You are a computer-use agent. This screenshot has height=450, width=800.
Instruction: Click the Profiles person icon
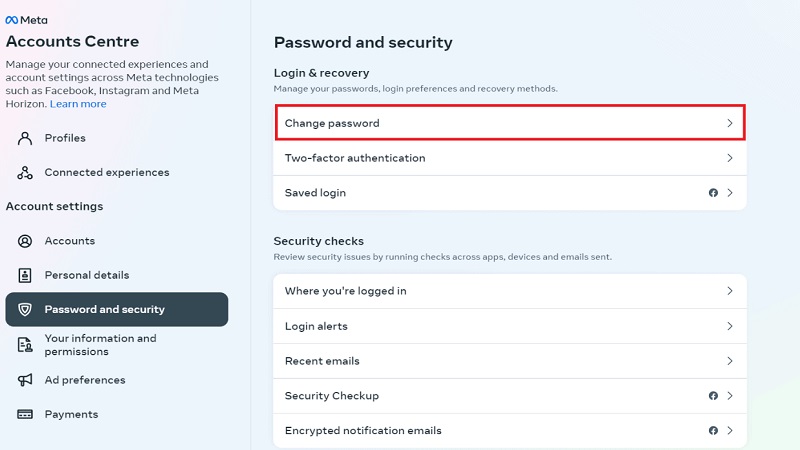(x=25, y=138)
